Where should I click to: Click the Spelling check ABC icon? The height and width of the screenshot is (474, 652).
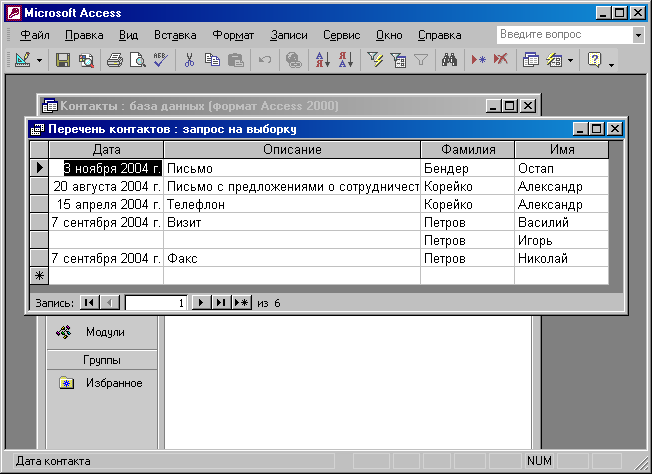pos(160,60)
